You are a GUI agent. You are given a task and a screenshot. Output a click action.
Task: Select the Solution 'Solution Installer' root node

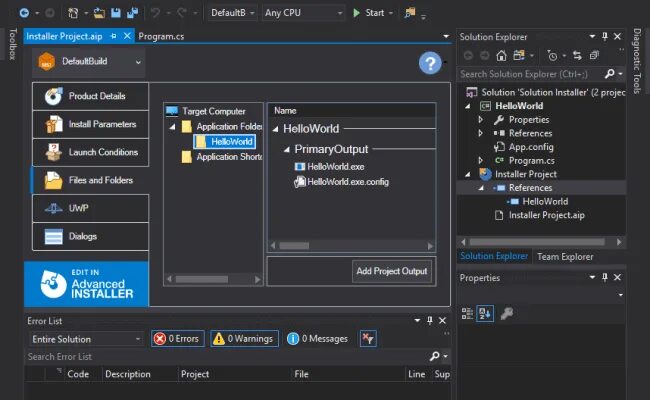[546, 92]
